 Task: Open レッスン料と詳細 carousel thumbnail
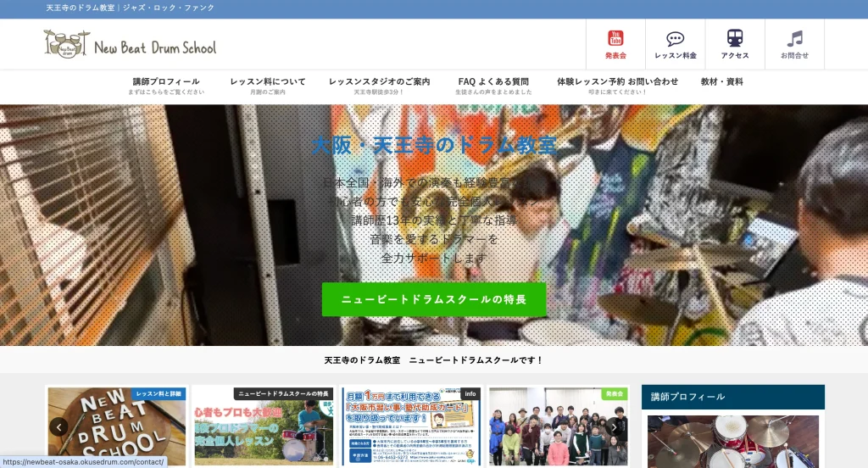(117, 426)
